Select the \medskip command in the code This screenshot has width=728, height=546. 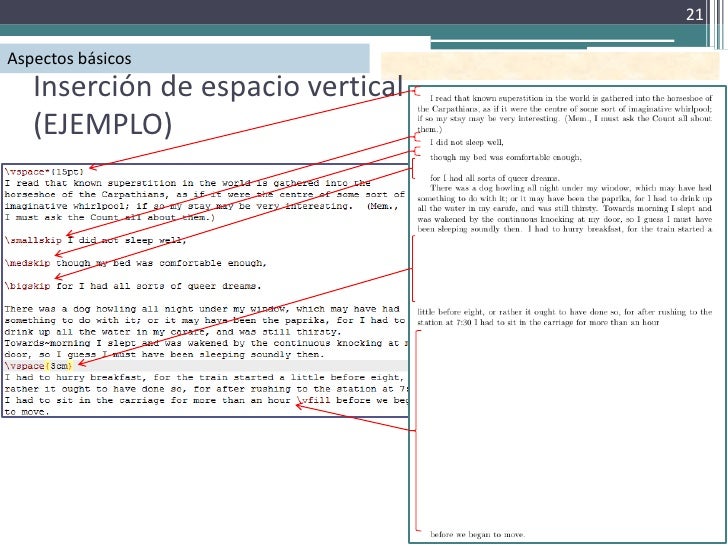[27, 263]
